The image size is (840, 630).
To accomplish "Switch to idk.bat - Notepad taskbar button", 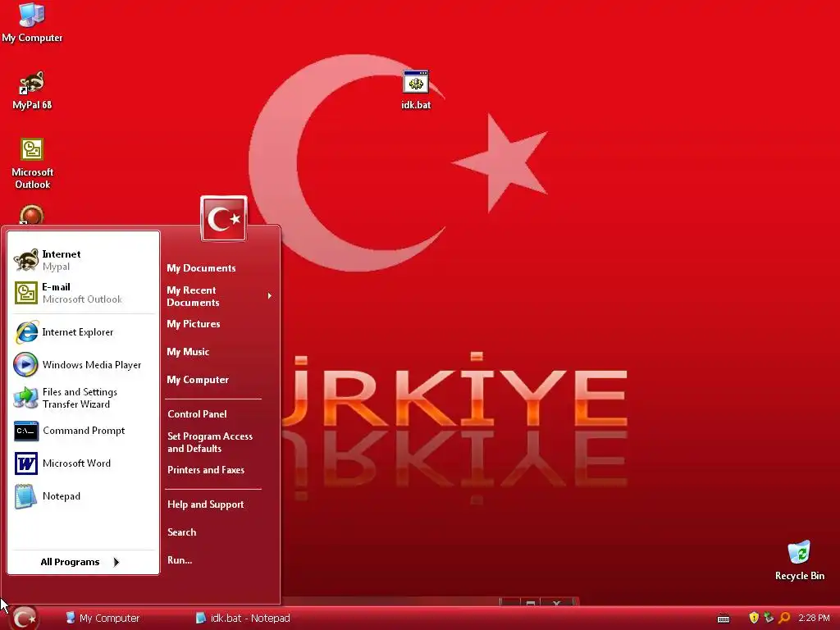I will (243, 619).
